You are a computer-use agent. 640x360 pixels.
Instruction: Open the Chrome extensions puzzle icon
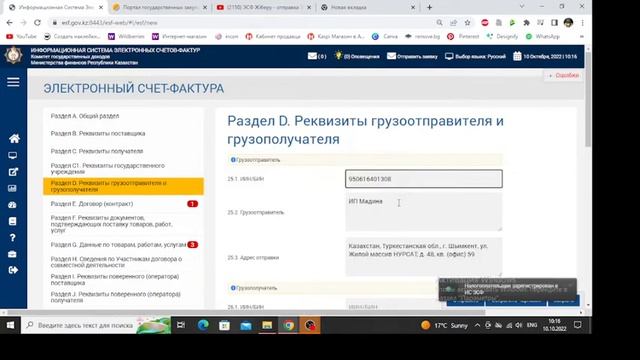click(527, 23)
